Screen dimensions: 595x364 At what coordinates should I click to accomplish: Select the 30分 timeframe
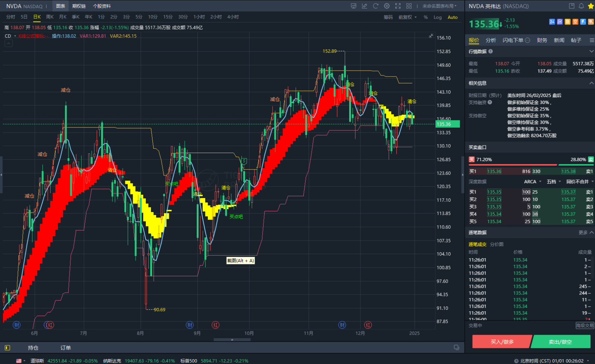[x=183, y=17]
